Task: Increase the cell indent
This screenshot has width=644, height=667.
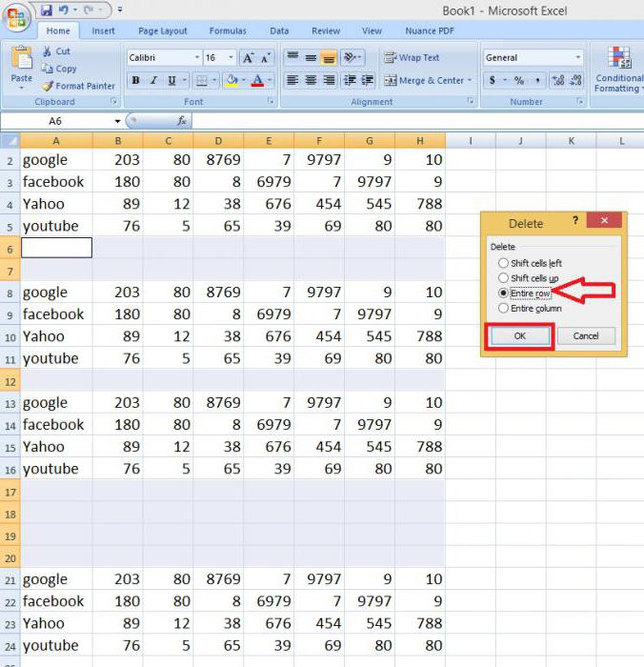Action: click(x=367, y=80)
